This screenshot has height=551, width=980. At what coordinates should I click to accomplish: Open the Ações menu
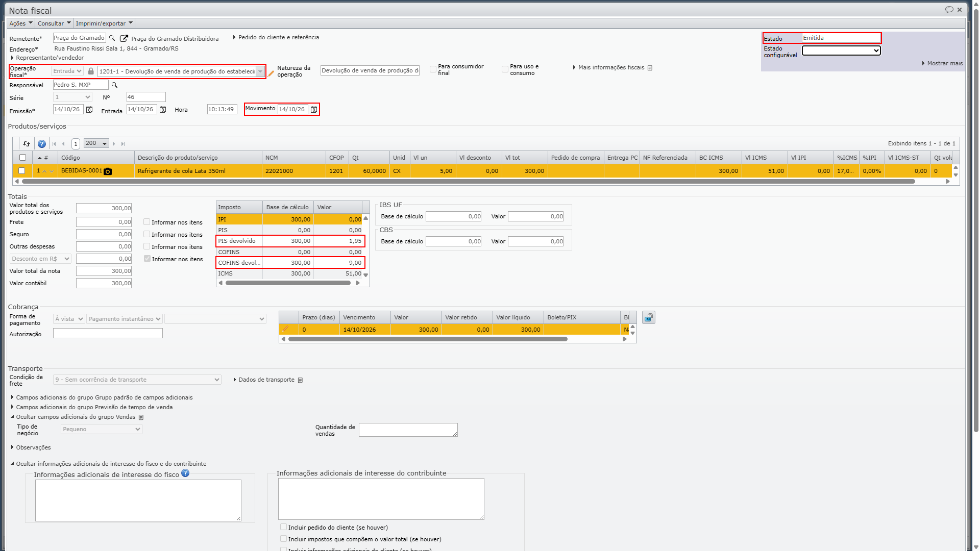pyautogui.click(x=20, y=23)
